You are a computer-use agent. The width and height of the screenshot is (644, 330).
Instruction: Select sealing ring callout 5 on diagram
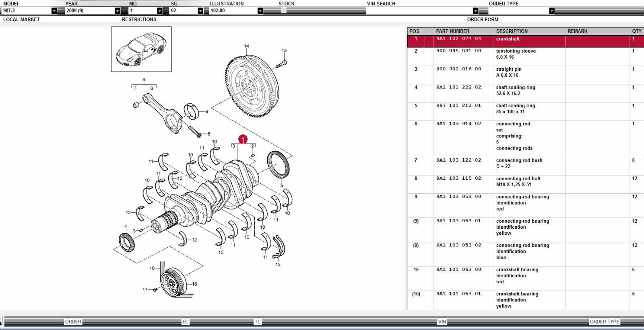tap(282, 186)
